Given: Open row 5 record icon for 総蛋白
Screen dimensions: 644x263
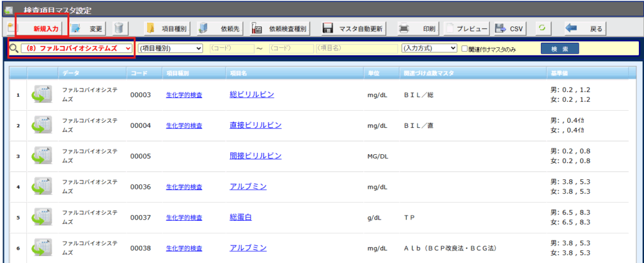Looking at the screenshot, I should click(x=42, y=217).
